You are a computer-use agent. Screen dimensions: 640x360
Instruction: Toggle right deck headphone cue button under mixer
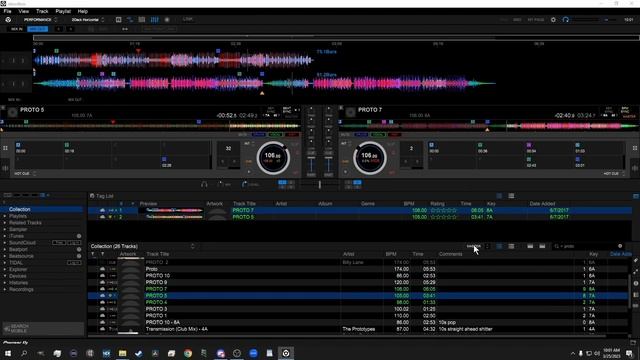357,183
